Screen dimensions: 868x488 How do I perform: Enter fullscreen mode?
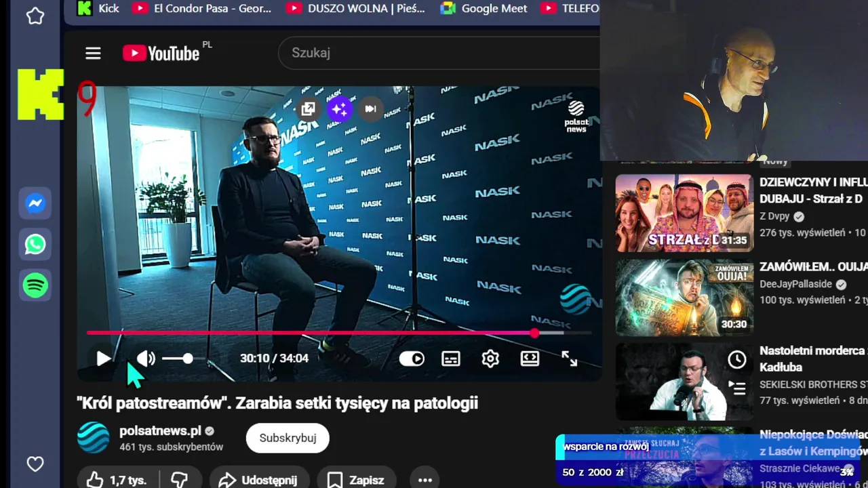click(570, 359)
